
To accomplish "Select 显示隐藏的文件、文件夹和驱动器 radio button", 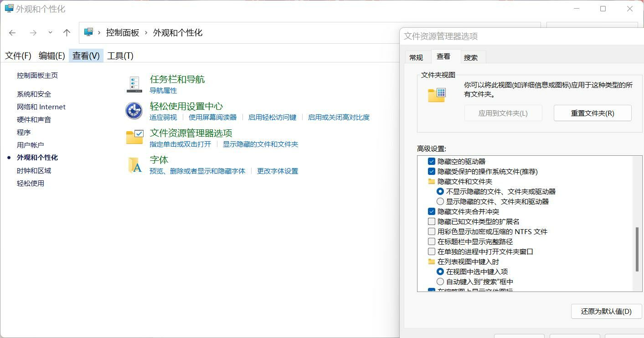I will [x=440, y=201].
